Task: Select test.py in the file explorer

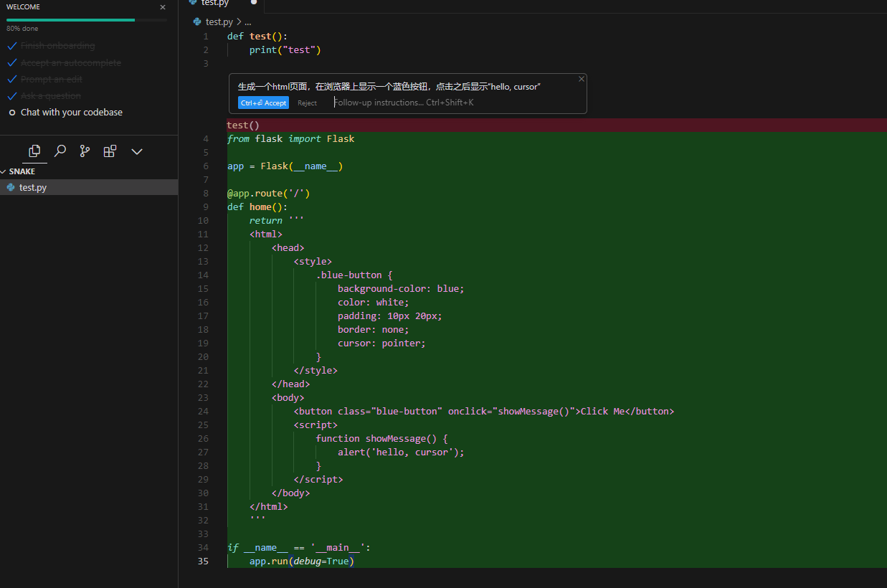Action: coord(33,187)
